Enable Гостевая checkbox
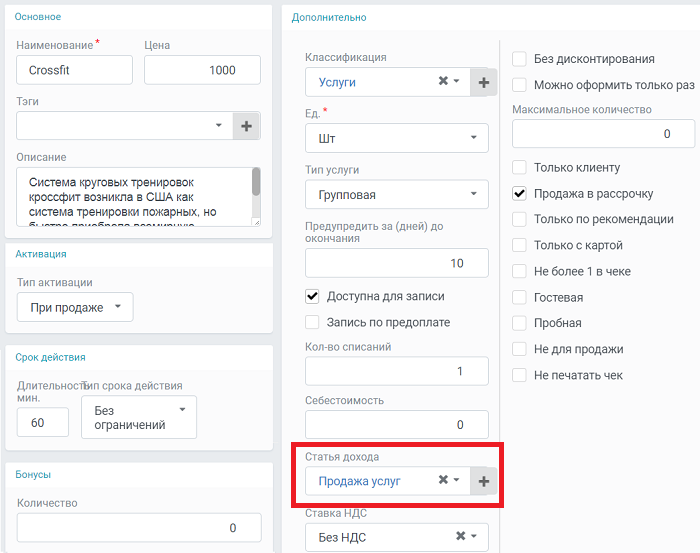700x553 pixels. click(x=519, y=297)
